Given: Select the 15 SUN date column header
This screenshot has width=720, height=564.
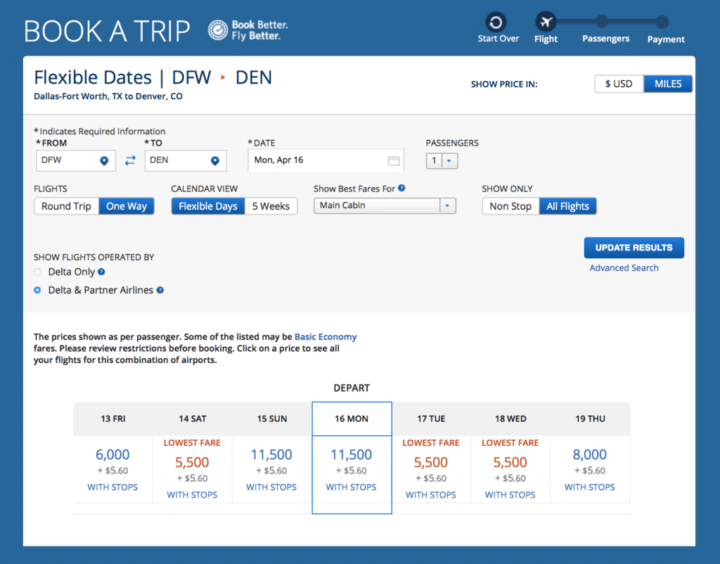Looking at the screenshot, I should (272, 419).
